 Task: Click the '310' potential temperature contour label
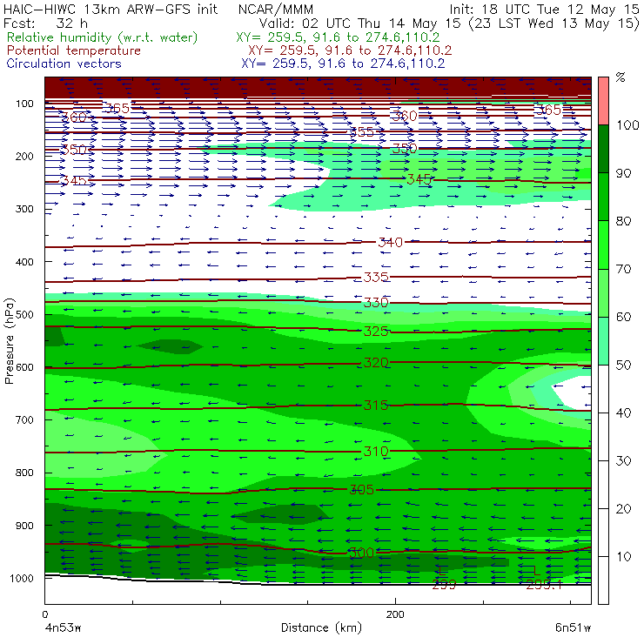[376, 452]
